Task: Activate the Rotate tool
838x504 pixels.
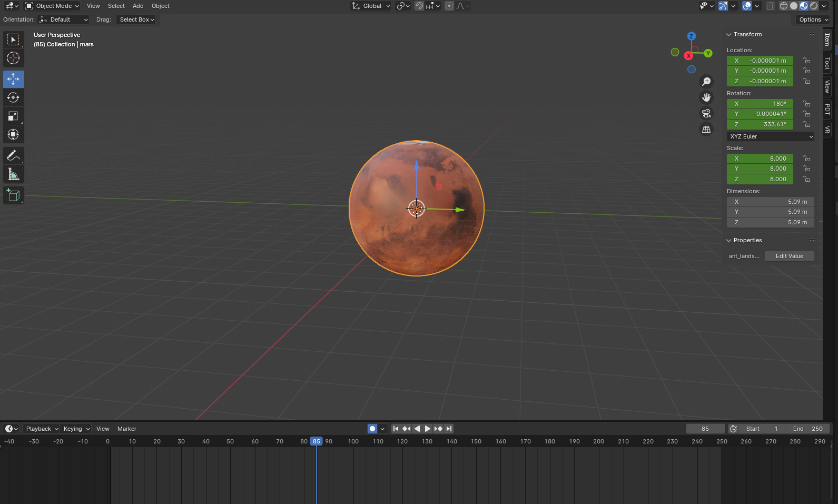Action: tap(13, 97)
